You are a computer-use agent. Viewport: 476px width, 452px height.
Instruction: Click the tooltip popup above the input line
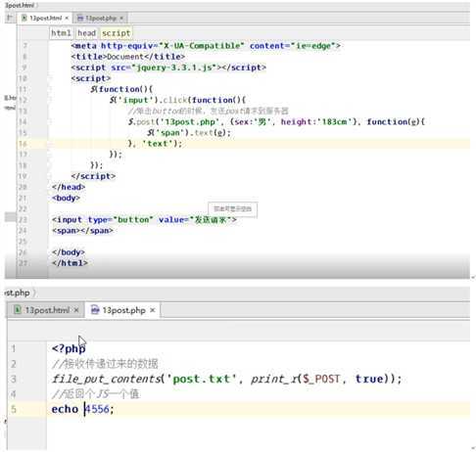click(232, 209)
